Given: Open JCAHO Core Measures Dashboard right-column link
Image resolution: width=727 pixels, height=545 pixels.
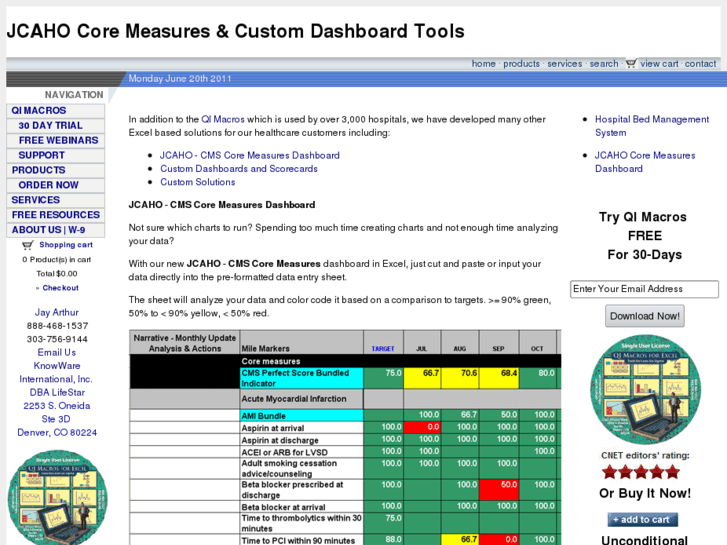Looking at the screenshot, I should coord(645,162).
